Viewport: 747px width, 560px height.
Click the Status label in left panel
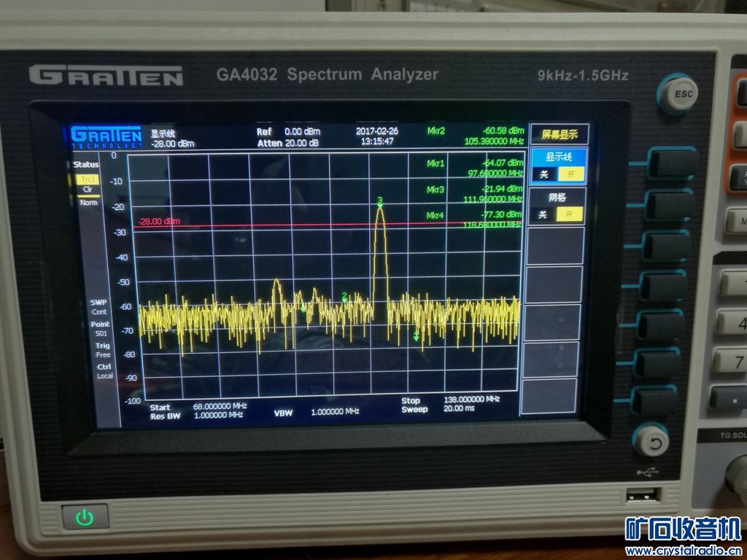pos(86,165)
